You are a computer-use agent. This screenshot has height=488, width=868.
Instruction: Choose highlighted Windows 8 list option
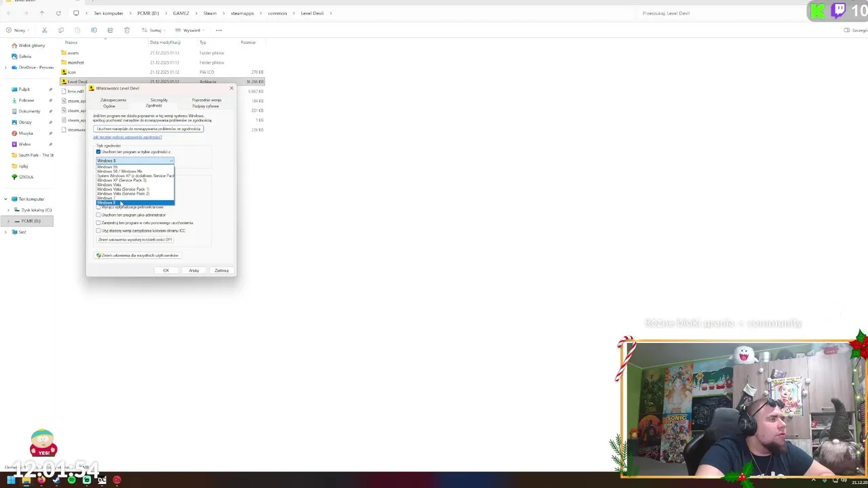(x=135, y=203)
